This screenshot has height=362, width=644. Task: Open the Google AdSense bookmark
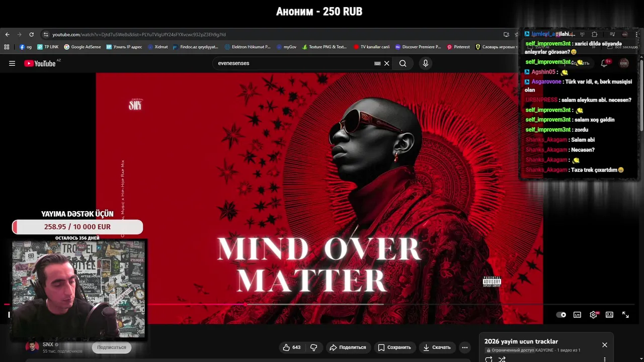[x=83, y=47]
